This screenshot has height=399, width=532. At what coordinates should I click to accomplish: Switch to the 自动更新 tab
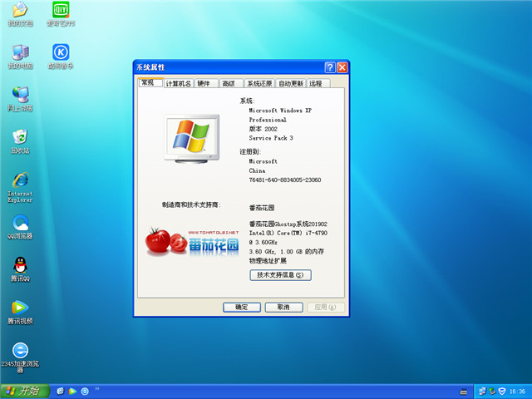tap(291, 83)
